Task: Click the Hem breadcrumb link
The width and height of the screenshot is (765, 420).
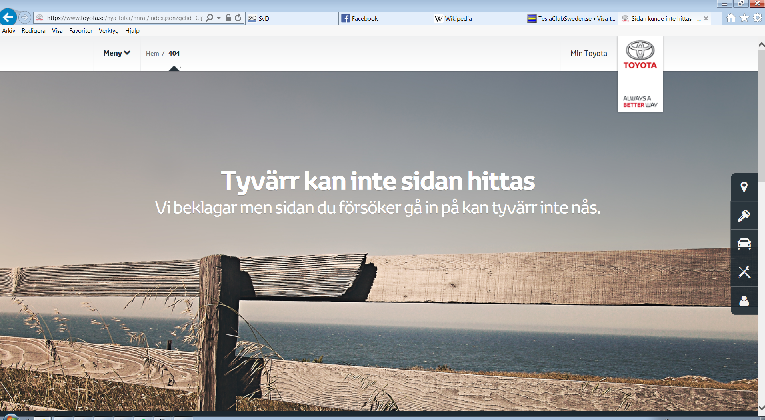Action: tap(152, 54)
